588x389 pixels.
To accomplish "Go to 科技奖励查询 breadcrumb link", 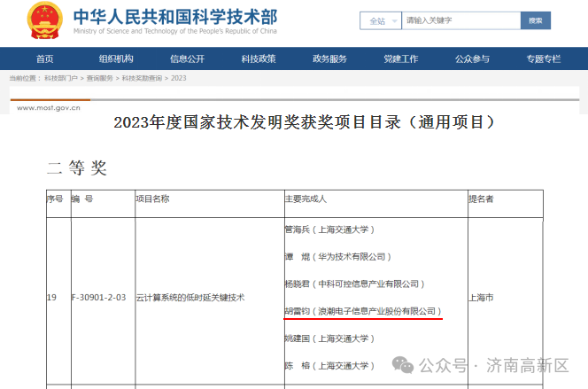I will coord(142,78).
